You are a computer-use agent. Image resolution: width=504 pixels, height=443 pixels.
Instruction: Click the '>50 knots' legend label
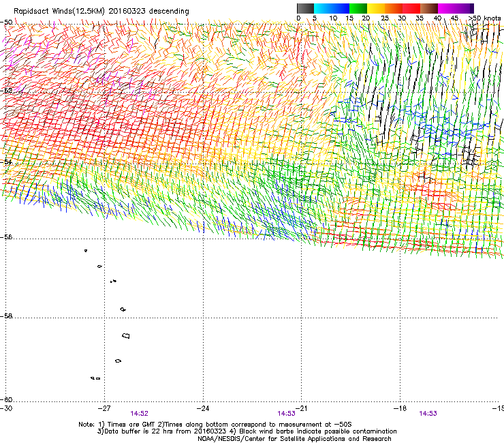pyautogui.click(x=484, y=18)
